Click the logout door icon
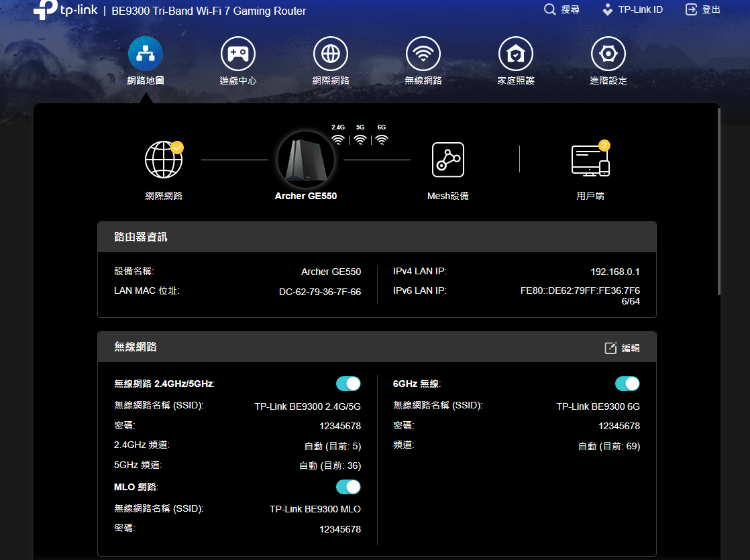 coord(691,9)
